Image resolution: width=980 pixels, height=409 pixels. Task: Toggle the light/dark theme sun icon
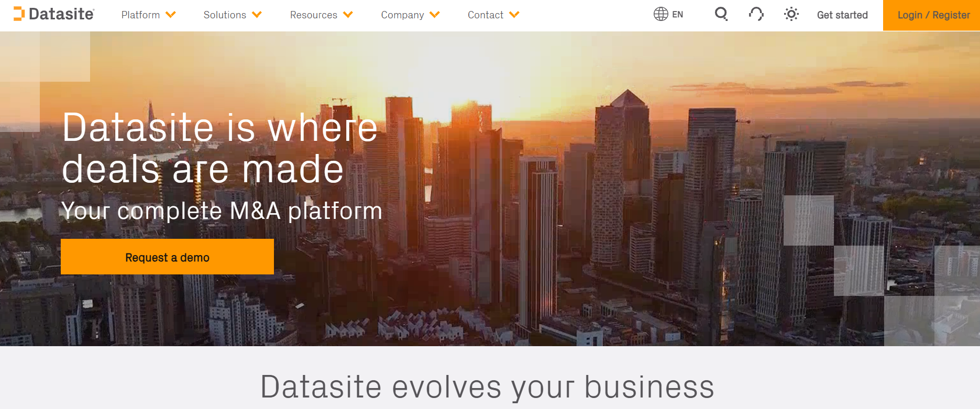click(791, 14)
